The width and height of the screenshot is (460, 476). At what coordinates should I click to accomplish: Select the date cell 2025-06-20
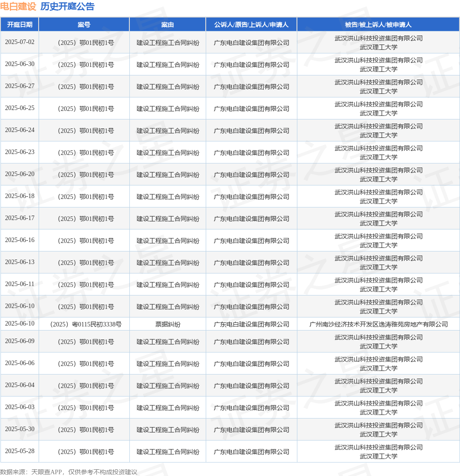pos(20,174)
